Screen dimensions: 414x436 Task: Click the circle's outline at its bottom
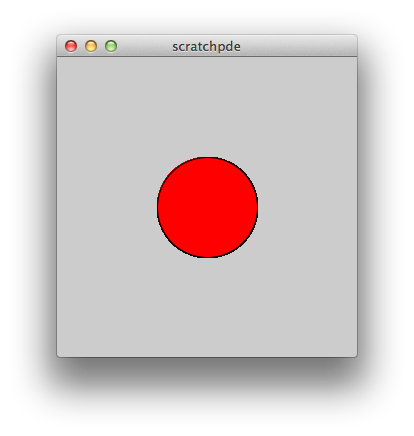(207, 257)
